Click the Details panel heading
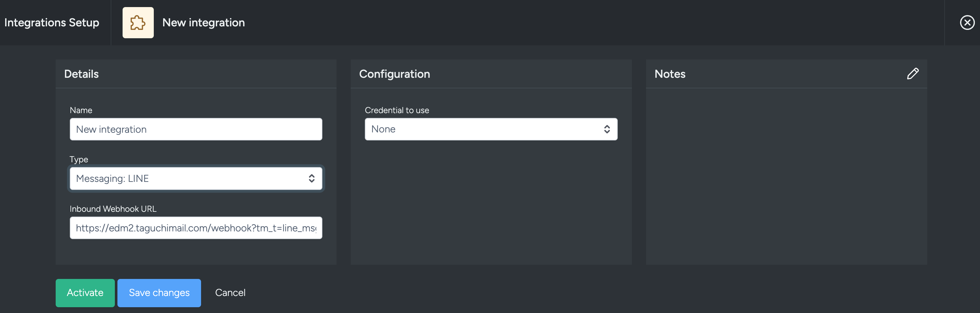980x313 pixels. (81, 74)
